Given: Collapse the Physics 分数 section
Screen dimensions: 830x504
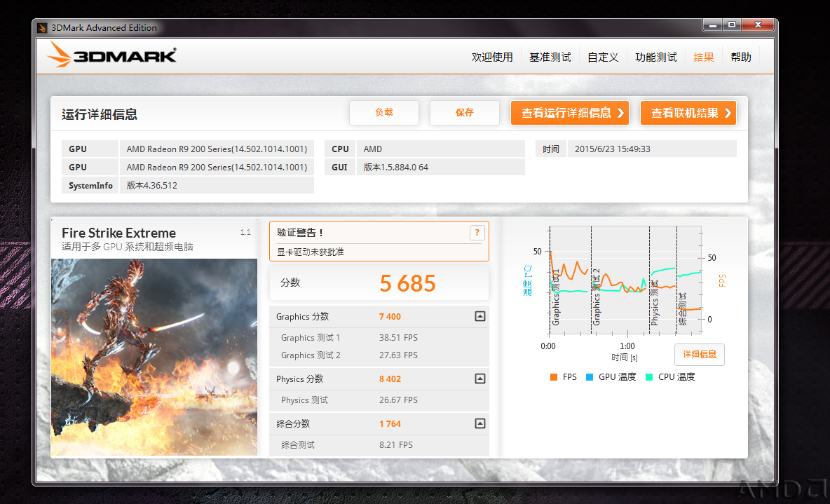Looking at the screenshot, I should coord(480,379).
